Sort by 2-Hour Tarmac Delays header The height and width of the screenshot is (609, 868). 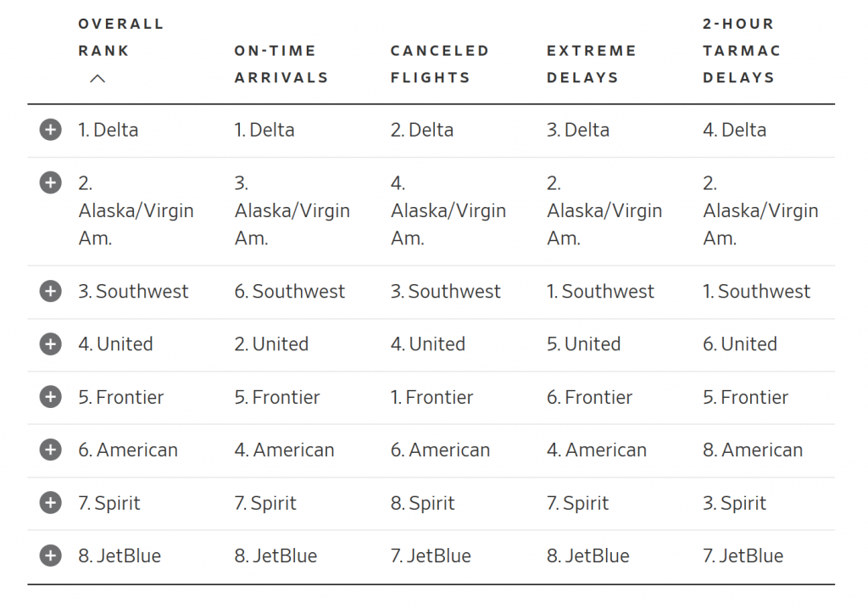(741, 50)
